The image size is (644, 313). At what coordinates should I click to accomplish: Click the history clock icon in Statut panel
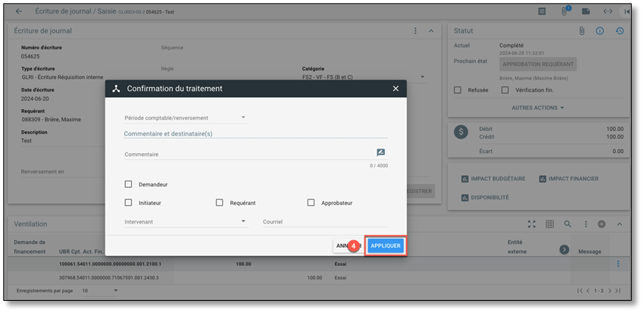coord(619,31)
